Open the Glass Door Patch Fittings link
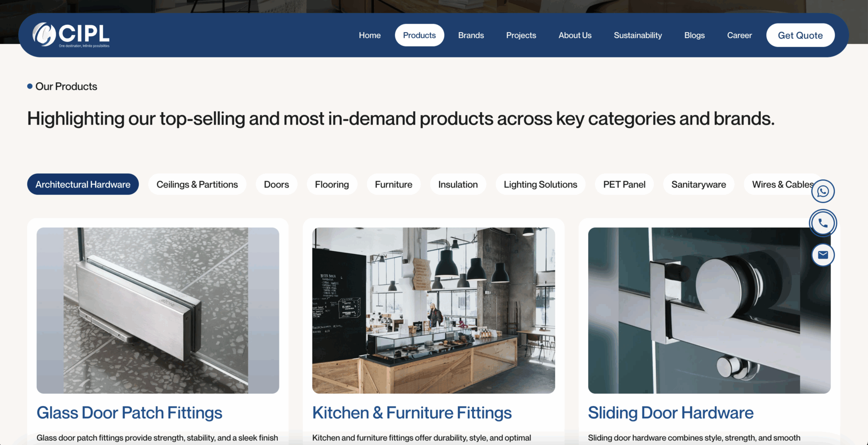 pos(129,413)
